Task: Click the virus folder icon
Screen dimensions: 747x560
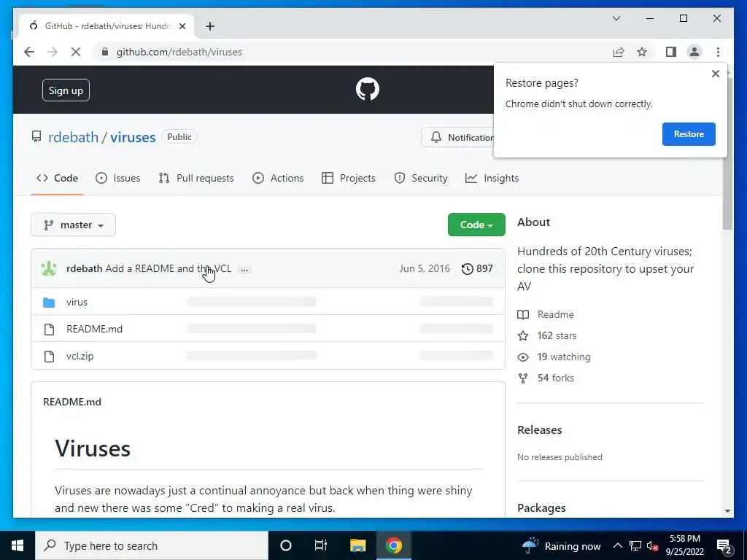Action: click(x=49, y=303)
